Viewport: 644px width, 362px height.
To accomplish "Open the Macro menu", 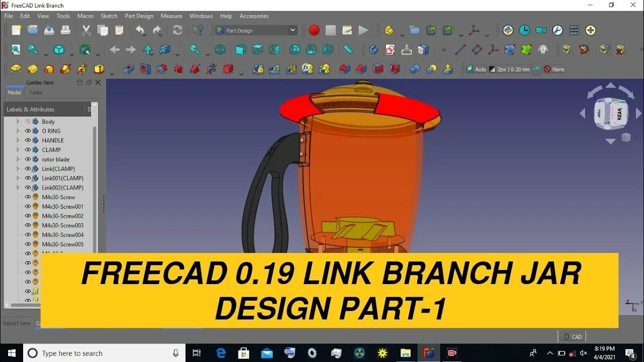I will 85,16.
